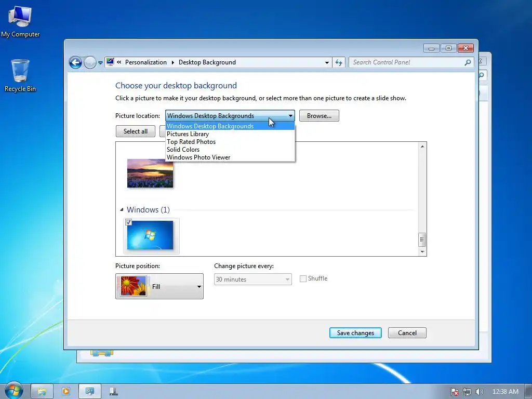The height and width of the screenshot is (399, 532).
Task: Collapse the Picture location combo box
Action: coord(230,116)
